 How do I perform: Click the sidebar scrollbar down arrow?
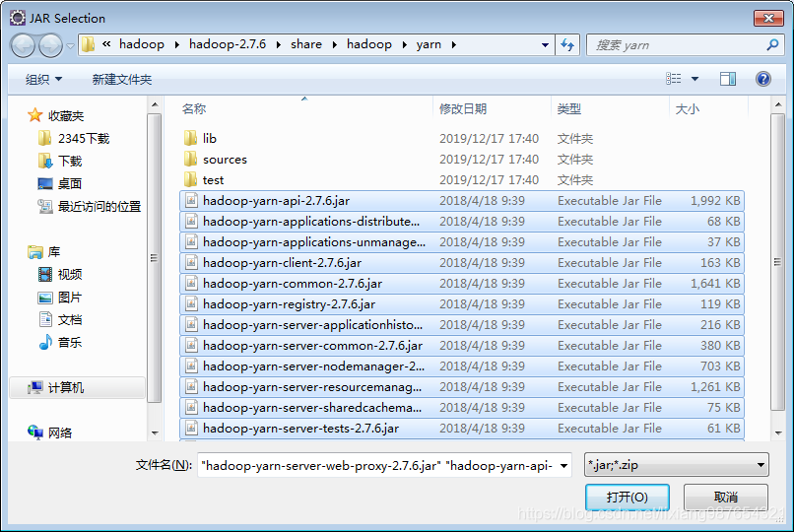155,433
